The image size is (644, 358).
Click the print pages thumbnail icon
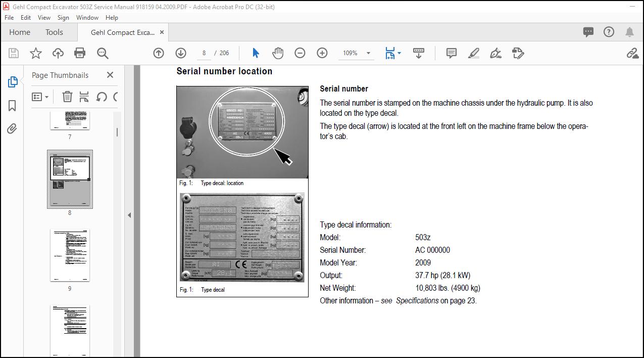(x=84, y=97)
